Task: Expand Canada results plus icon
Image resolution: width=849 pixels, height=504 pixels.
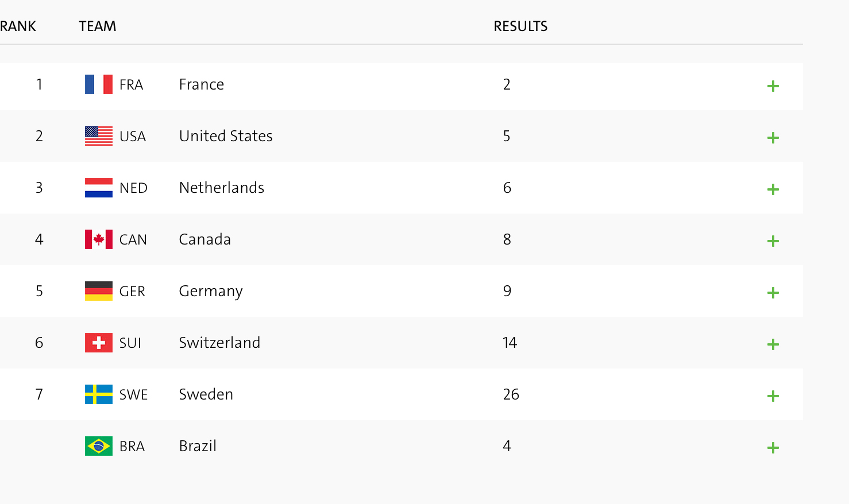Action: click(773, 241)
